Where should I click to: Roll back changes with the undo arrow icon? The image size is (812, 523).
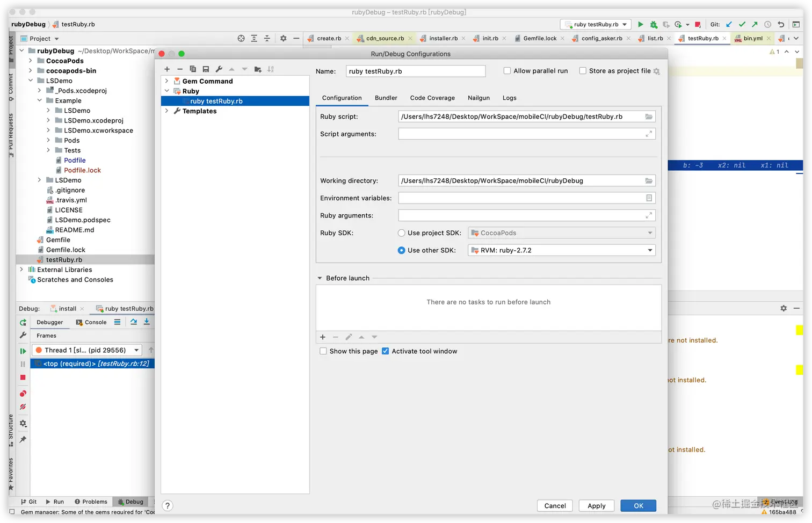point(781,25)
